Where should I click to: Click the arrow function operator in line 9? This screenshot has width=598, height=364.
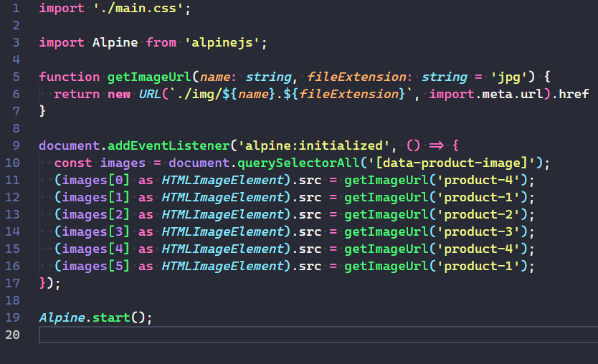pyautogui.click(x=436, y=145)
